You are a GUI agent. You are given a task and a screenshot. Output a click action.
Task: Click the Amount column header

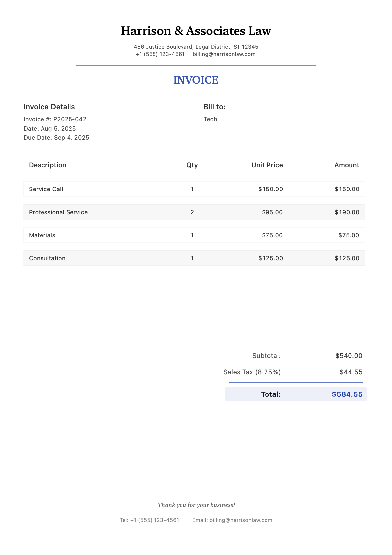[x=347, y=165]
